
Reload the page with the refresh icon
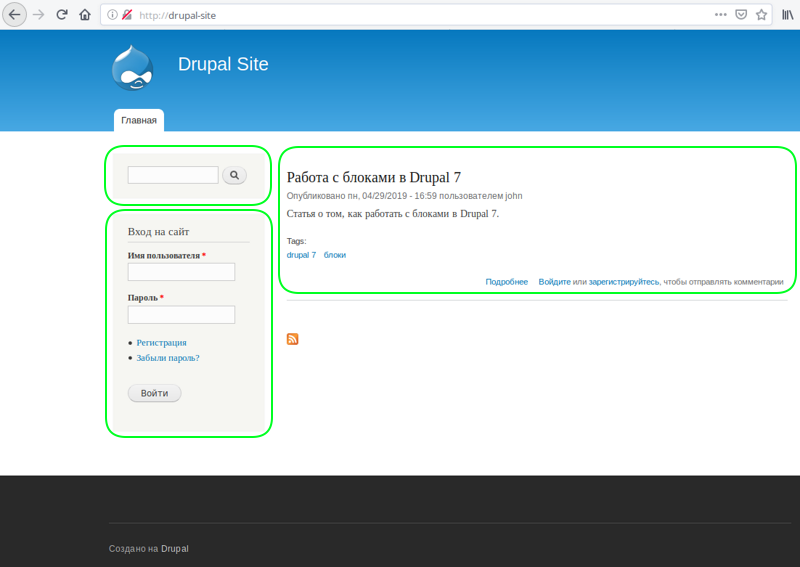[62, 15]
